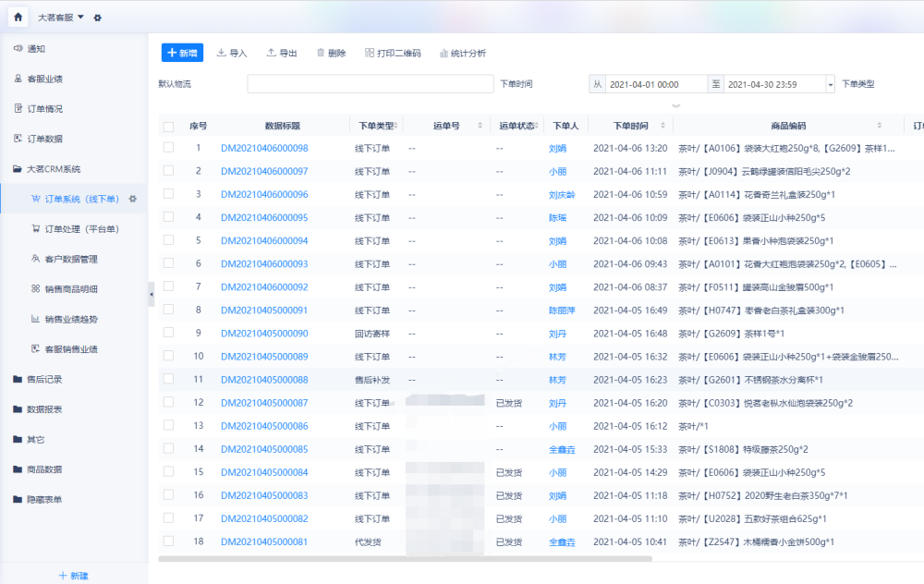This screenshot has width=924, height=584.
Task: Open 客服业绩 in the sidebar
Action: point(44,79)
